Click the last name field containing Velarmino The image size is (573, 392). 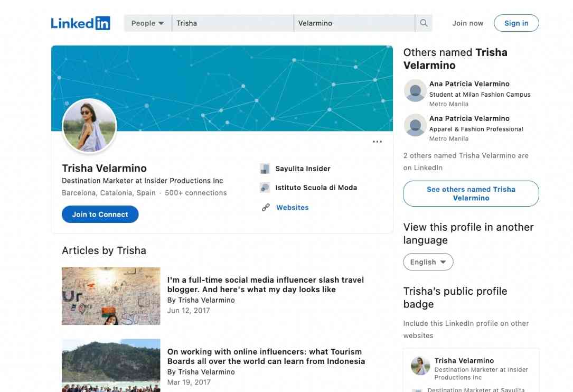pyautogui.click(x=354, y=23)
